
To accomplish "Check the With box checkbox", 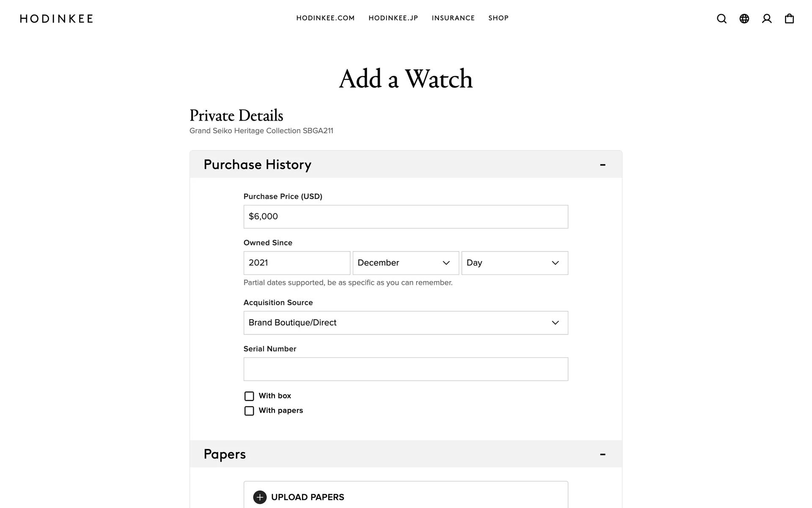I will point(249,396).
